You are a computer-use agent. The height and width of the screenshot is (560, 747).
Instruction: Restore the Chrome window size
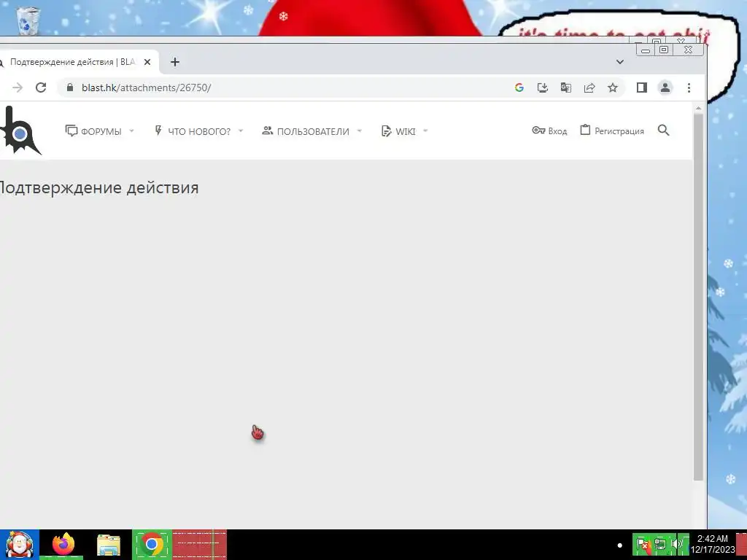pyautogui.click(x=664, y=50)
